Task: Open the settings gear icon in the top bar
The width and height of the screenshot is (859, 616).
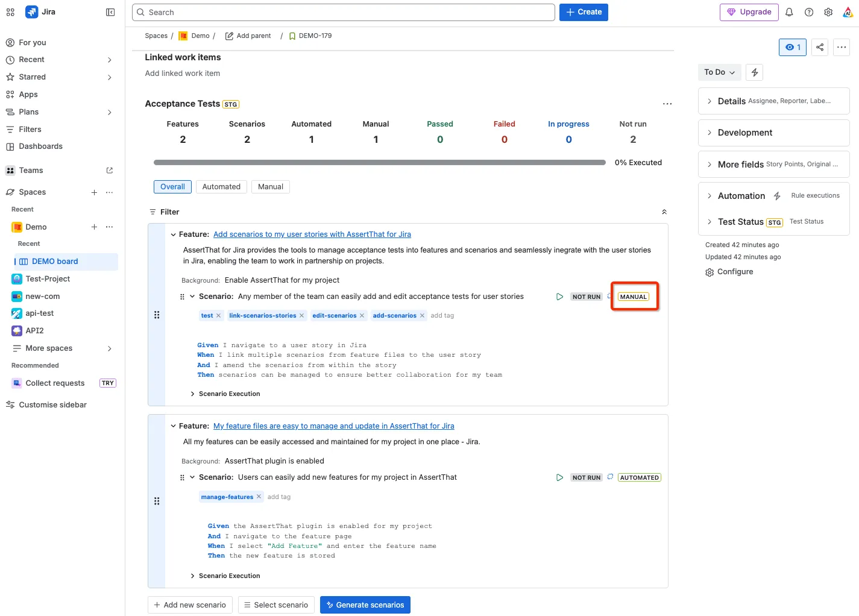Action: (x=828, y=12)
